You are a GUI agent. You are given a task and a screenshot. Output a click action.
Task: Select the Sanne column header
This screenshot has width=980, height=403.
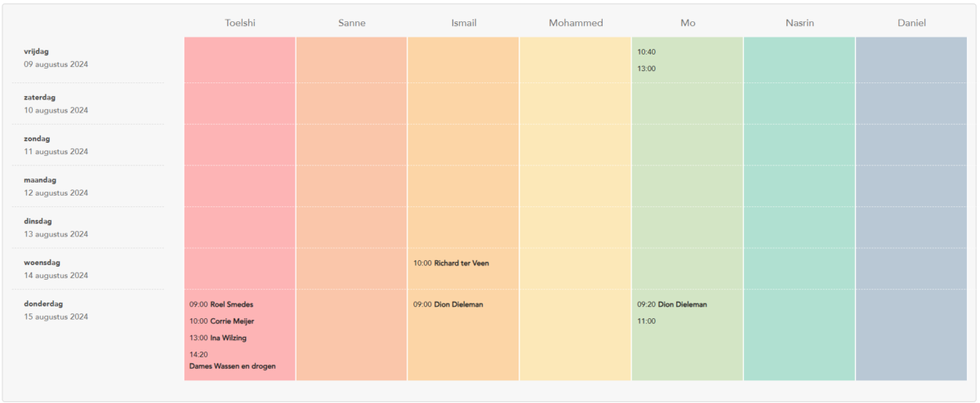pyautogui.click(x=351, y=23)
